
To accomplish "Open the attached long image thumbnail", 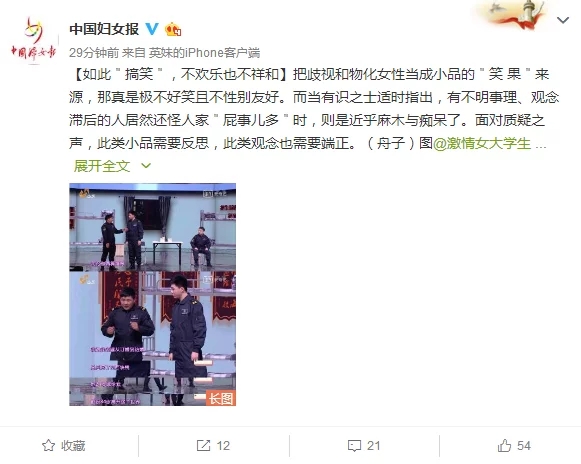I will coord(152,294).
